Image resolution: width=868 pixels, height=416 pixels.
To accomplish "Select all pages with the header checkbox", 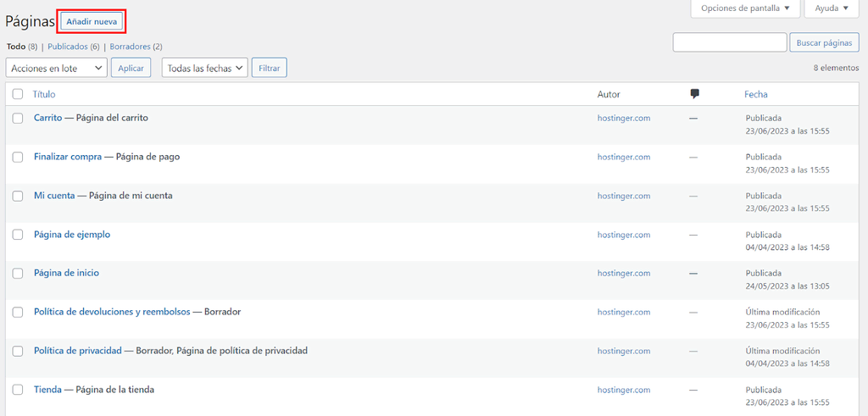I will (18, 94).
